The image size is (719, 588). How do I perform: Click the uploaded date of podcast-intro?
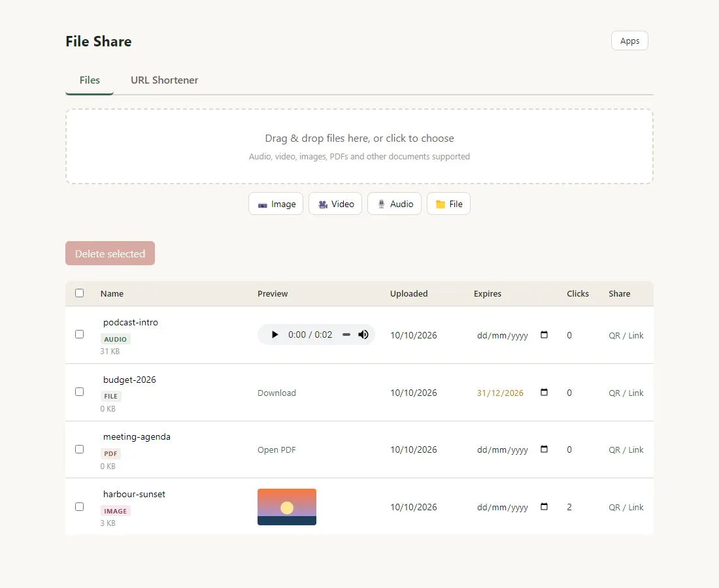tap(414, 335)
